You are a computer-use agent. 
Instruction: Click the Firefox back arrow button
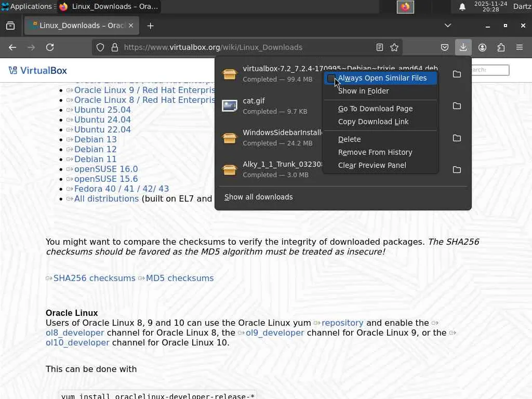pos(12,47)
